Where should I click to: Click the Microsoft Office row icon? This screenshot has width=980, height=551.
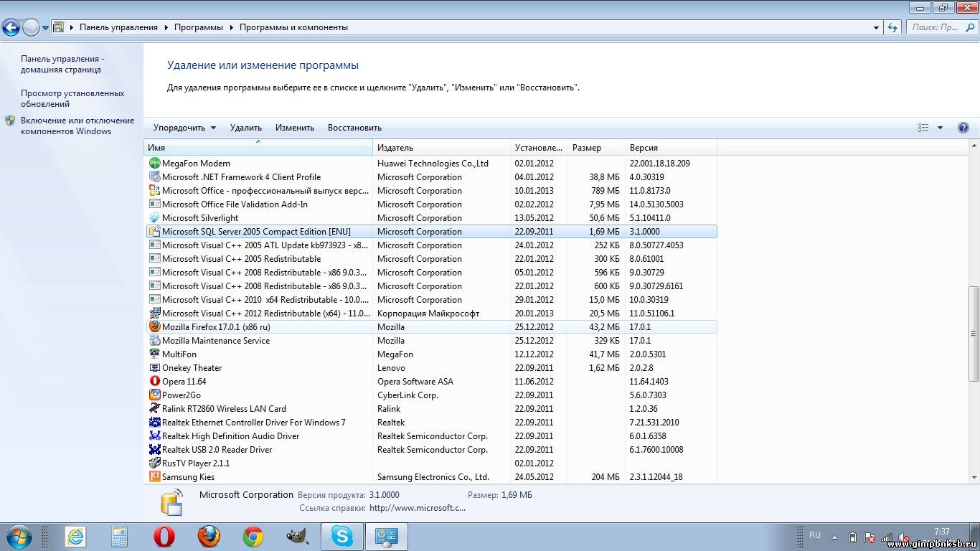tap(154, 191)
